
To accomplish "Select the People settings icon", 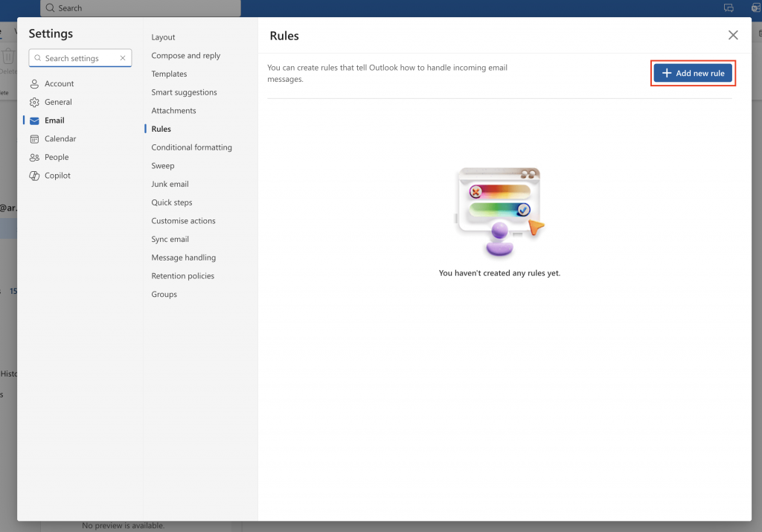I will (x=34, y=157).
